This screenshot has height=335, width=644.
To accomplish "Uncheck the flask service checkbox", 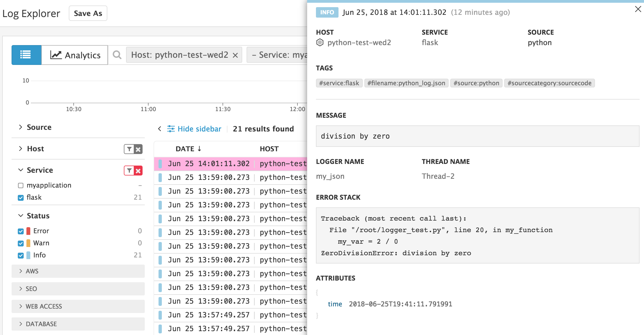I will coord(21,197).
